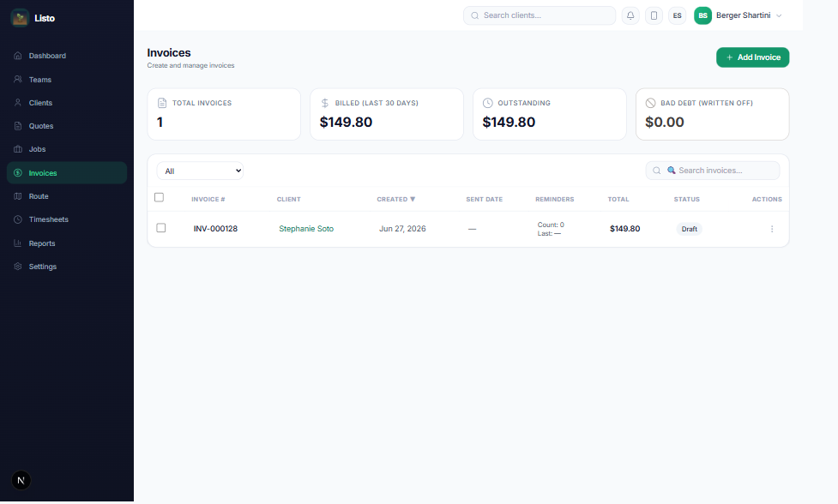Click the Bad Debt prohibited icon
The width and height of the screenshot is (838, 504).
tap(650, 103)
